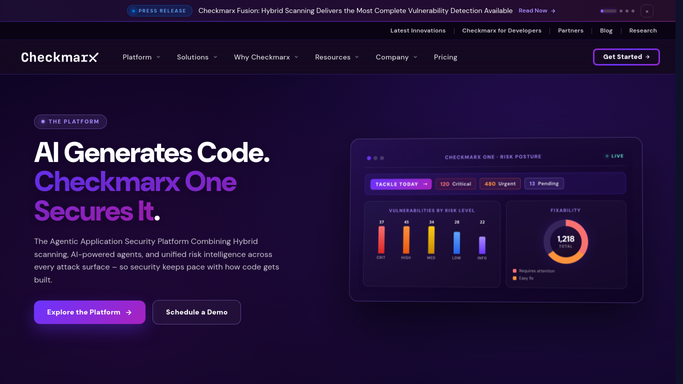Viewport: 683px width, 384px height.
Task: Expand the Solutions menu chevron
Action: (x=215, y=57)
